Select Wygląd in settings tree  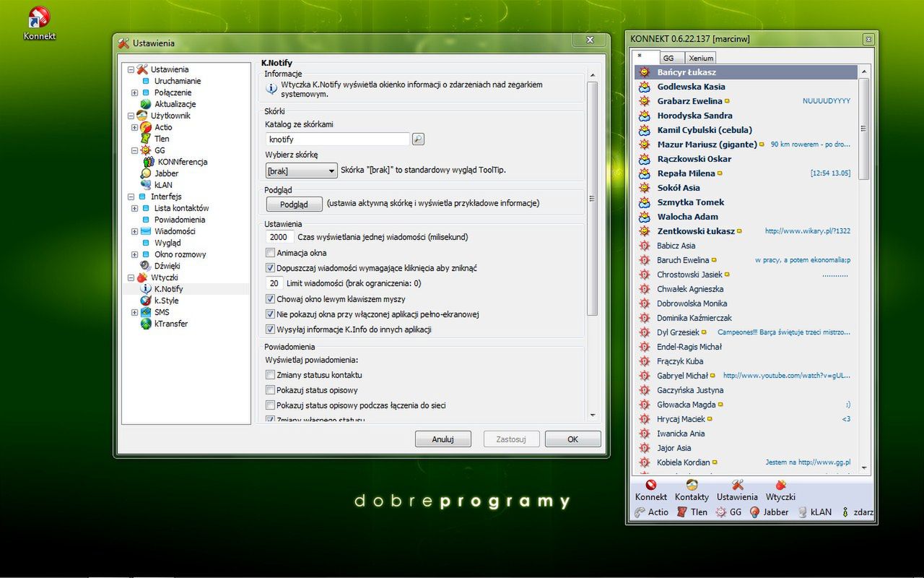(167, 243)
